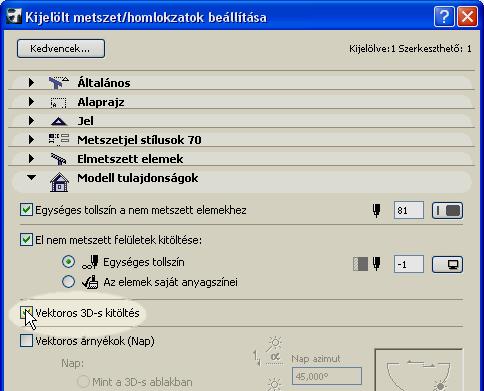Viewport: 484px width, 391px height.
Task: Toggle El nem metszett felületek kitöltése checkbox
Action: click(x=26, y=240)
